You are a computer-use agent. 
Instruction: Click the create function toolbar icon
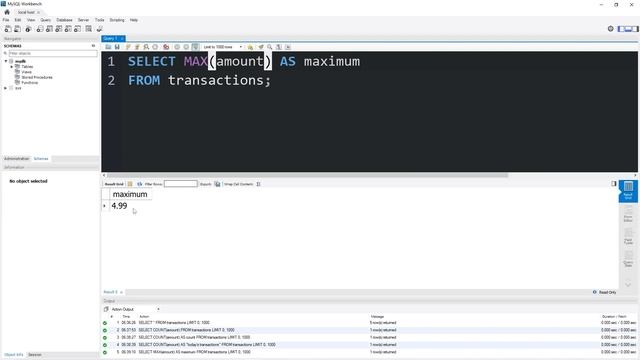[78, 29]
